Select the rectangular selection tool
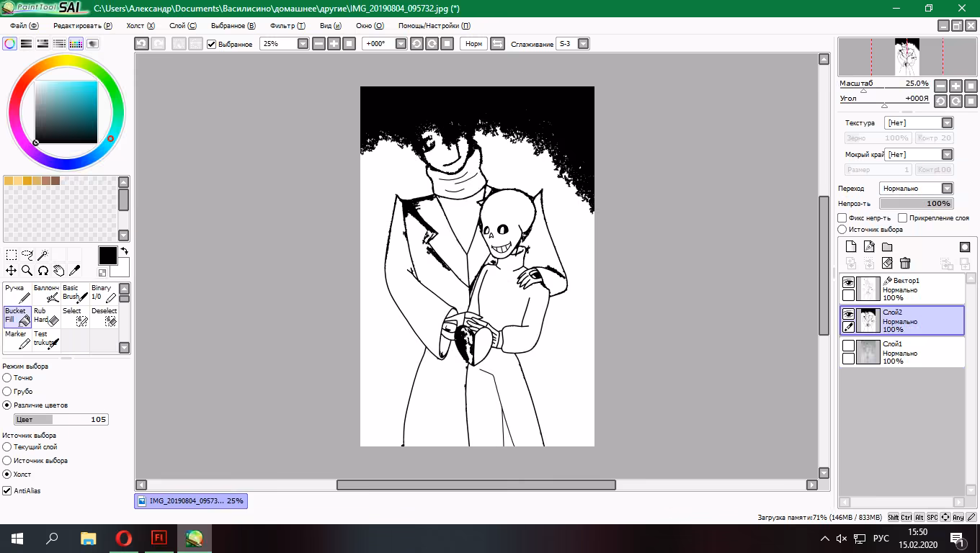The image size is (980, 553). click(x=12, y=255)
